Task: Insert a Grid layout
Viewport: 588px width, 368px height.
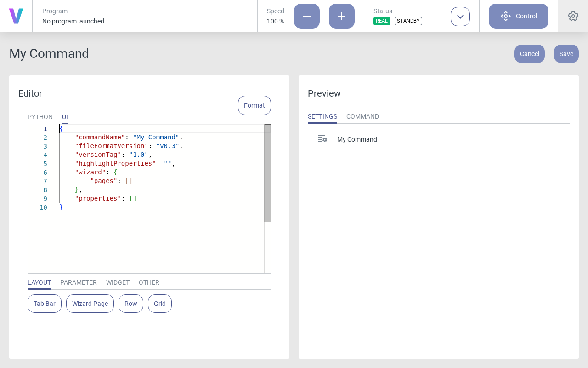Action: pyautogui.click(x=160, y=304)
